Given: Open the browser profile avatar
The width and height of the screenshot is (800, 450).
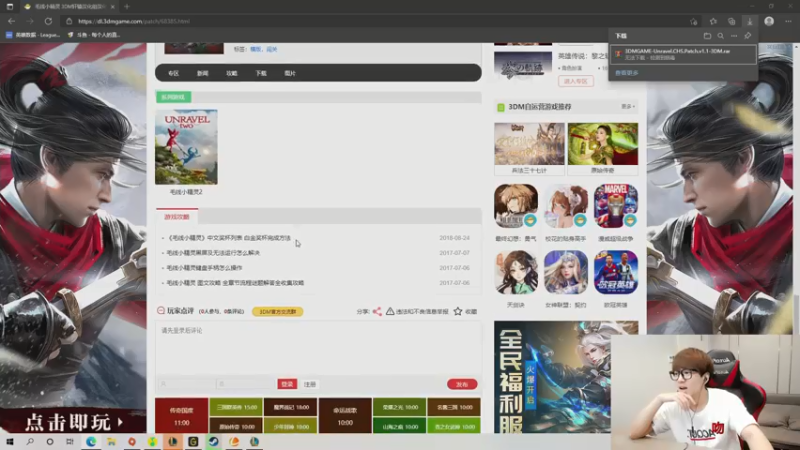Looking at the screenshot, I should click(769, 21).
